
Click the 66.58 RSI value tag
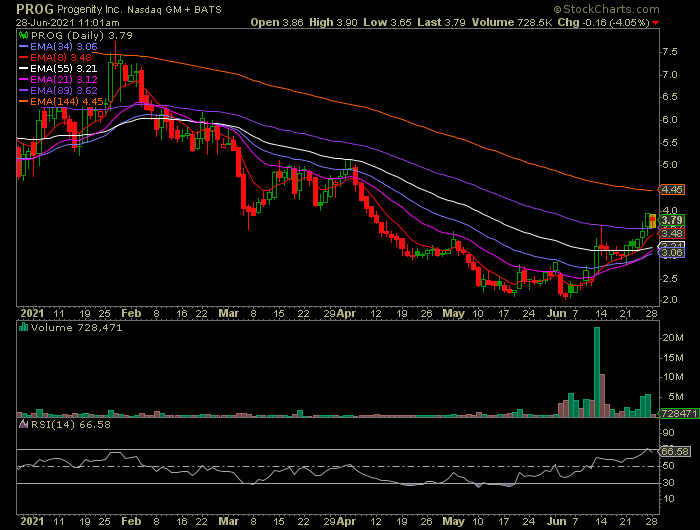tap(675, 451)
